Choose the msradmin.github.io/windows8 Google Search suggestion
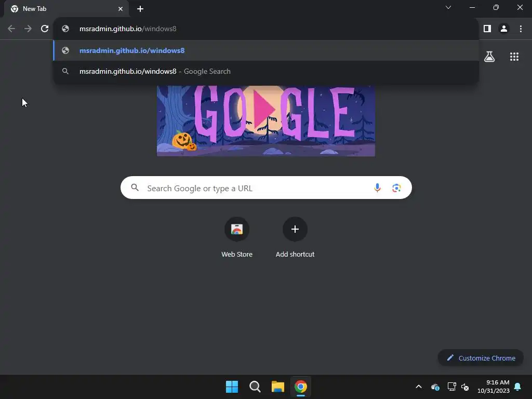532x399 pixels. pos(266,71)
